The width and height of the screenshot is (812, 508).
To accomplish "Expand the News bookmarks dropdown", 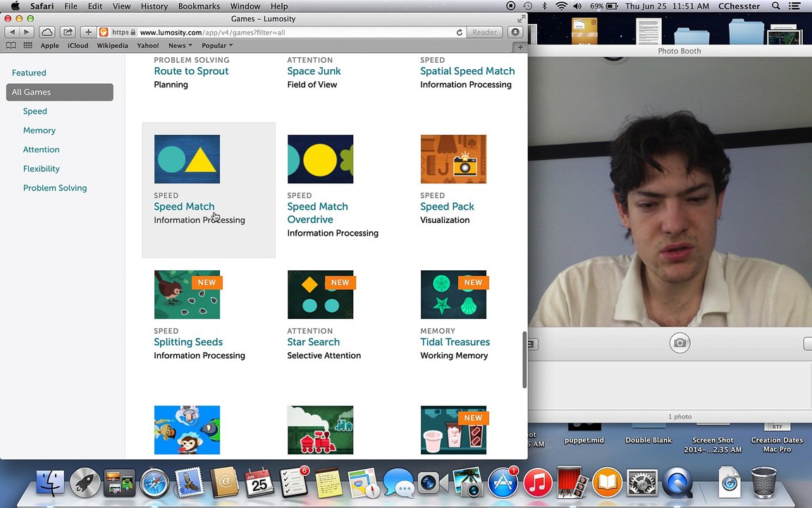I will pyautogui.click(x=180, y=46).
